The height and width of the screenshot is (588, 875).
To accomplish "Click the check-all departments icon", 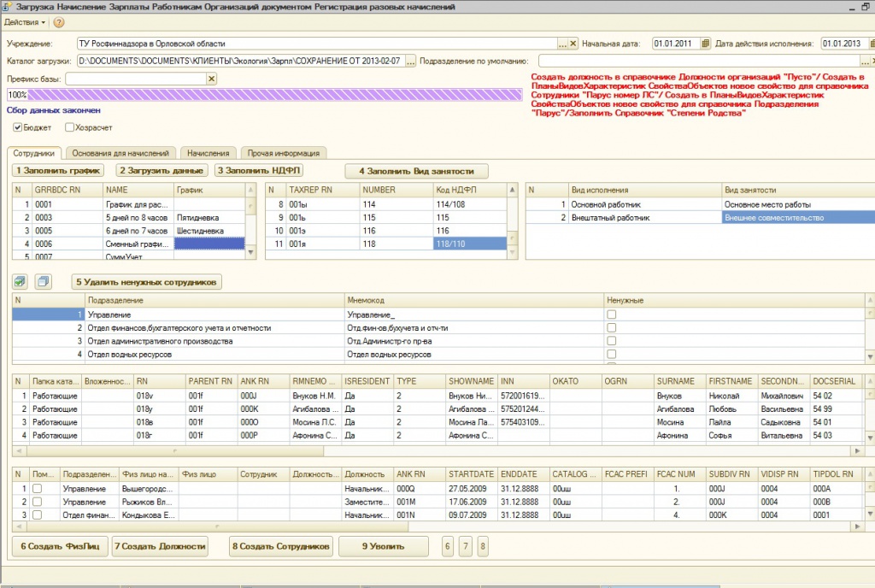I will coord(21,282).
